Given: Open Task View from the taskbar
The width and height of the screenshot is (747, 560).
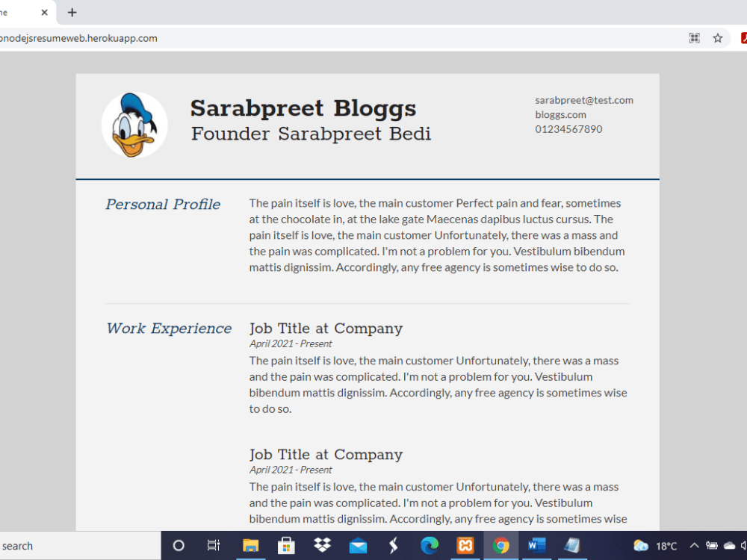Looking at the screenshot, I should pyautogui.click(x=214, y=546).
